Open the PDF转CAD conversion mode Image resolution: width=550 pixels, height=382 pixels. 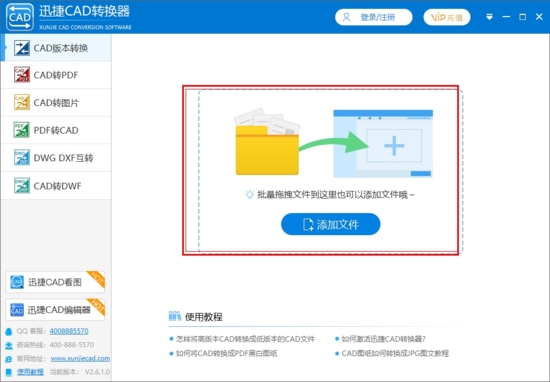[x=56, y=130]
